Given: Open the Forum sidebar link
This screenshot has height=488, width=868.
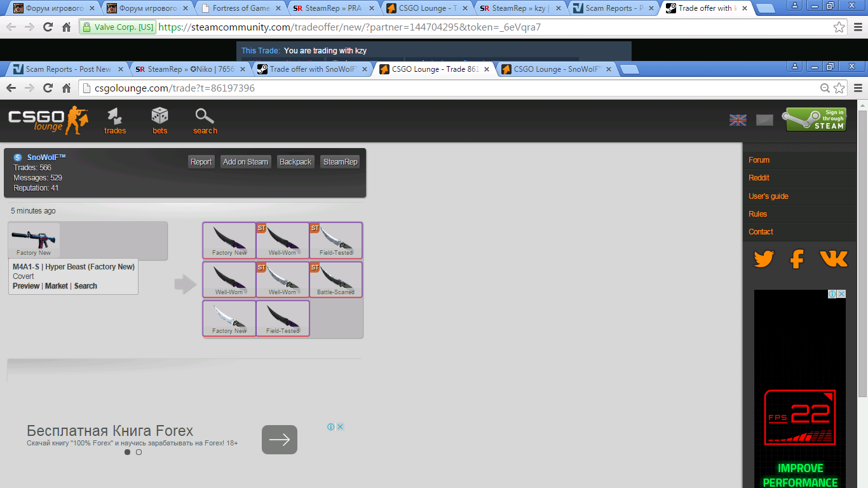Looking at the screenshot, I should click(759, 160).
